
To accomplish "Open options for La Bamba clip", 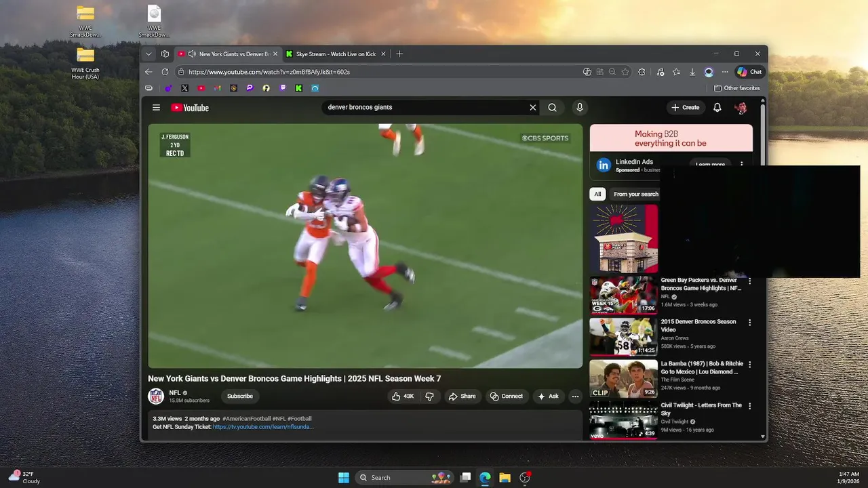I will [x=750, y=365].
